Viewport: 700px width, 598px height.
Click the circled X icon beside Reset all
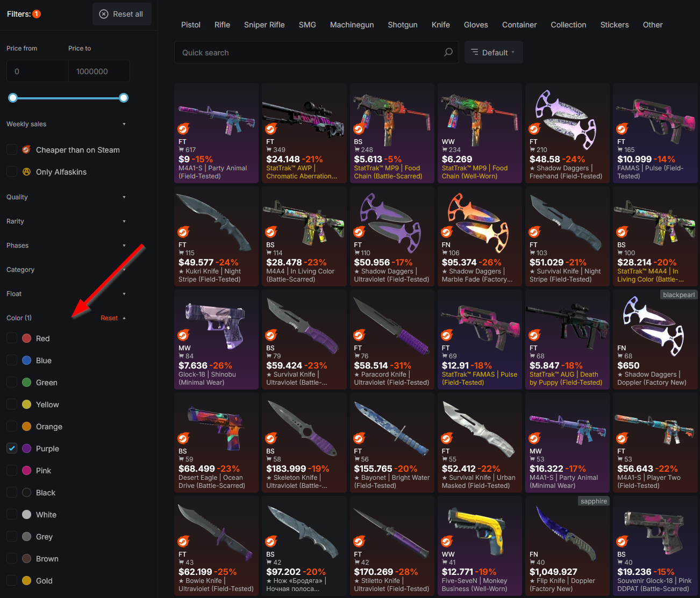[104, 14]
